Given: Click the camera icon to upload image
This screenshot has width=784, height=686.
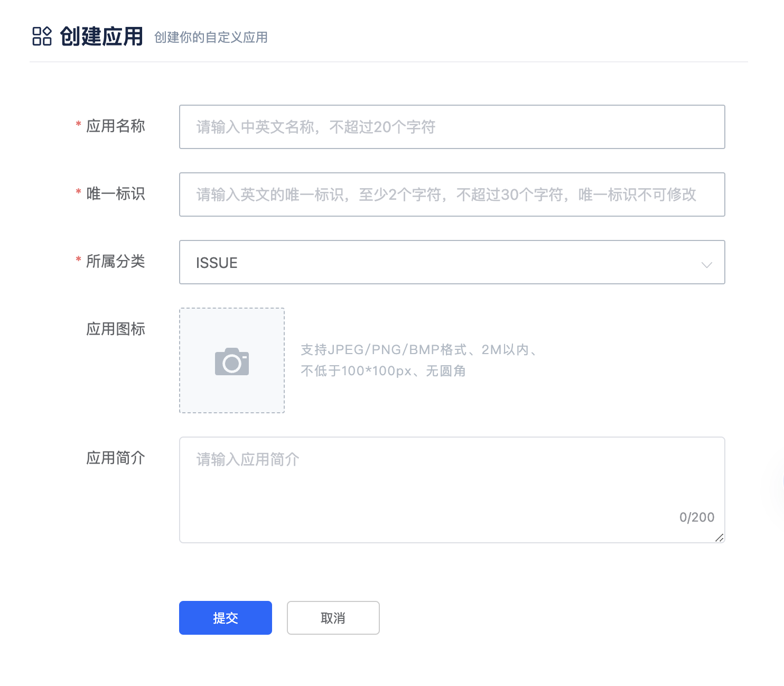Looking at the screenshot, I should click(x=232, y=361).
